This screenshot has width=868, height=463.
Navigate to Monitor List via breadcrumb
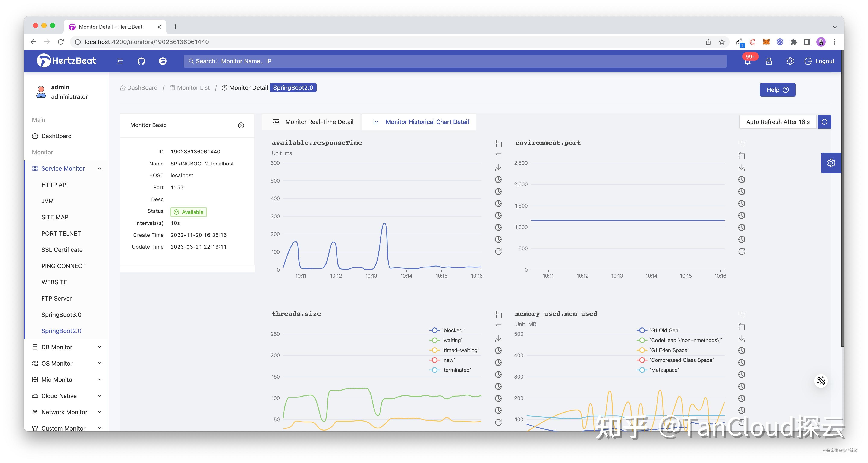tap(193, 88)
